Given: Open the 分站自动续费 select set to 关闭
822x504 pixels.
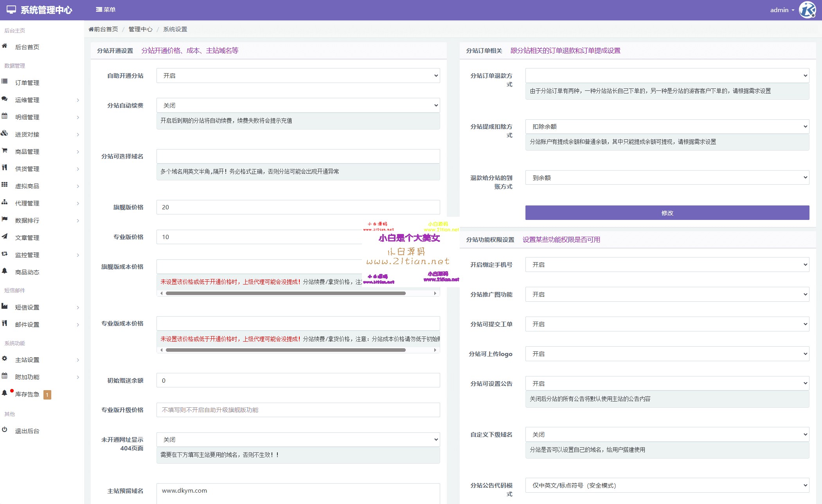Looking at the screenshot, I should 298,105.
